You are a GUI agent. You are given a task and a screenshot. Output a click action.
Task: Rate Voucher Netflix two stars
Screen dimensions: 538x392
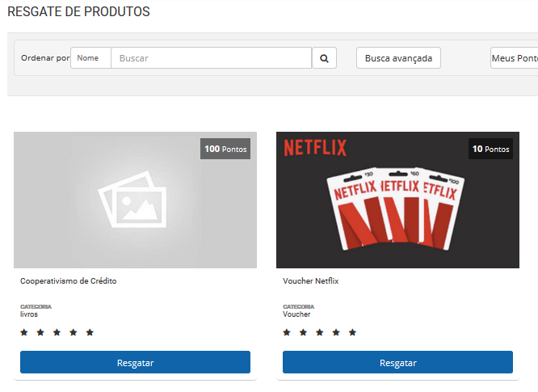[x=303, y=332]
